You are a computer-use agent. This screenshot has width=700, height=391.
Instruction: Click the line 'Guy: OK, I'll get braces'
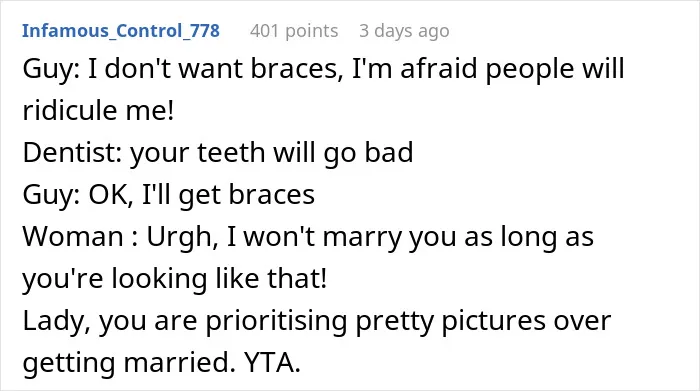pos(169,196)
